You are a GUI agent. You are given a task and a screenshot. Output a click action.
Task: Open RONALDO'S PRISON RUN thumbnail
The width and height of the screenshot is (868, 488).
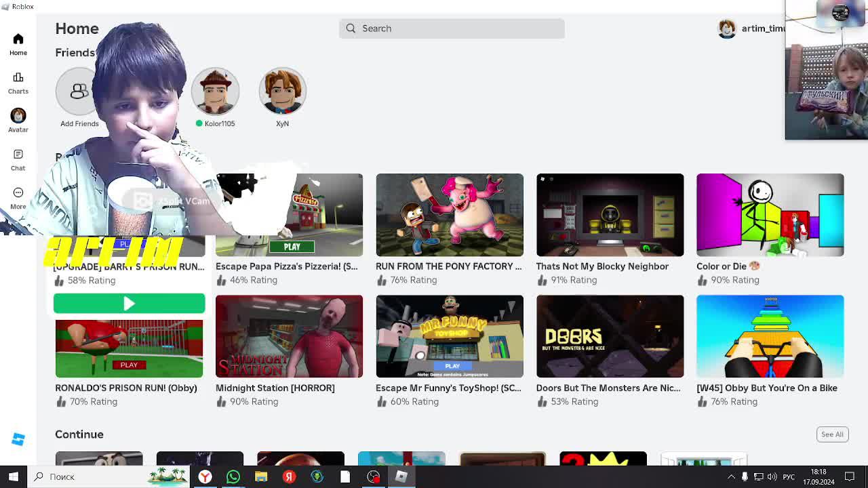pos(129,348)
